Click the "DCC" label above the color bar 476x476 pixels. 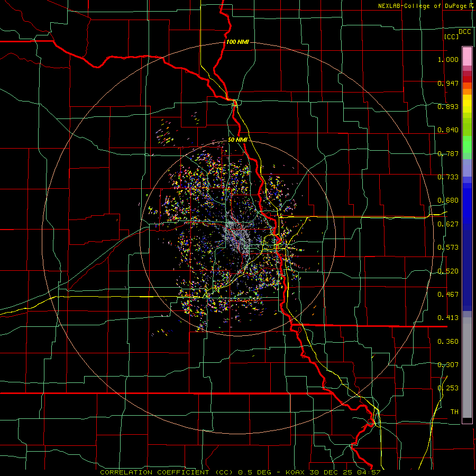[464, 32]
